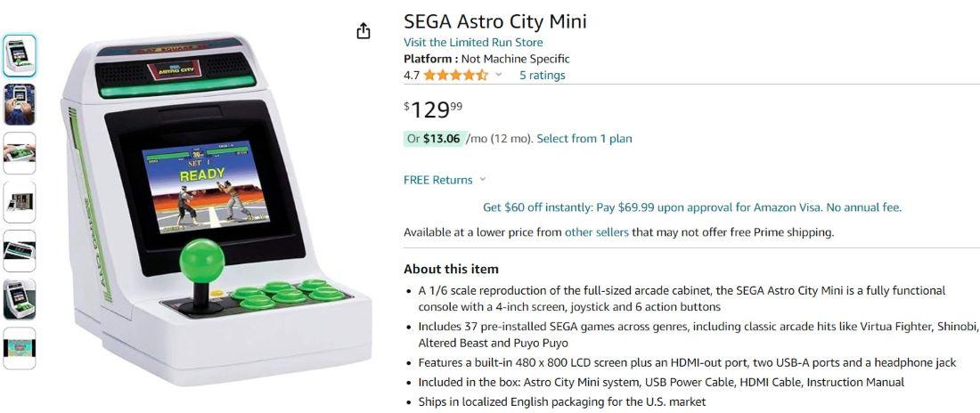Image resolution: width=980 pixels, height=413 pixels.
Task: Select the angled cabinet thumbnail on dark background
Action: pos(20,300)
